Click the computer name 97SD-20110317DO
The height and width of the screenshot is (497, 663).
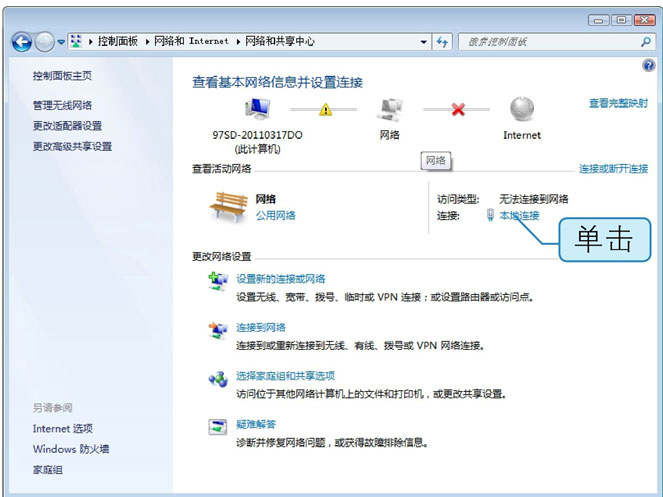click(x=258, y=135)
